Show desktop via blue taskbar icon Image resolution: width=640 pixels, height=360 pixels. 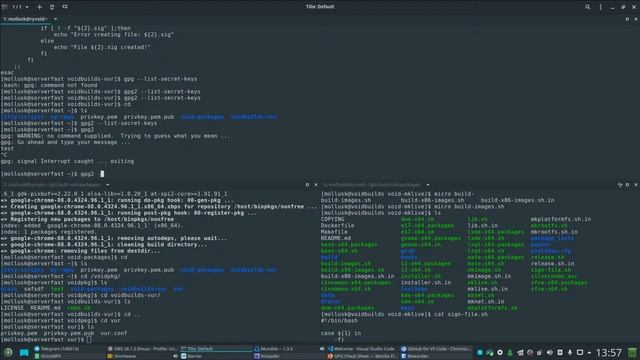pos(24,353)
